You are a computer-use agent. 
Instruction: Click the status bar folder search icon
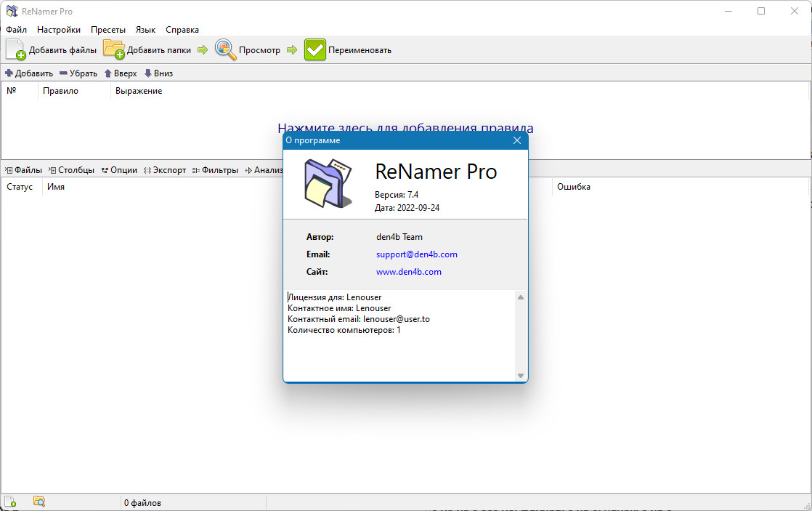pos(38,502)
